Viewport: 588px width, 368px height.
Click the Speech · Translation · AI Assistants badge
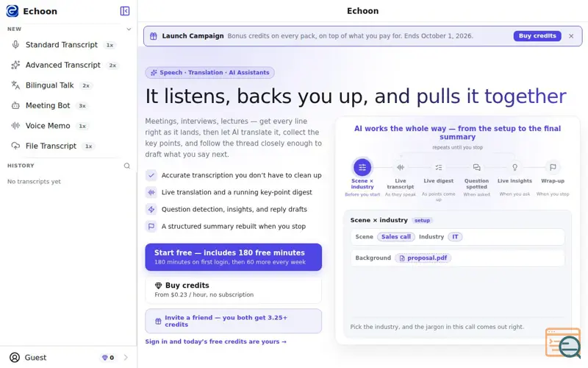209,72
